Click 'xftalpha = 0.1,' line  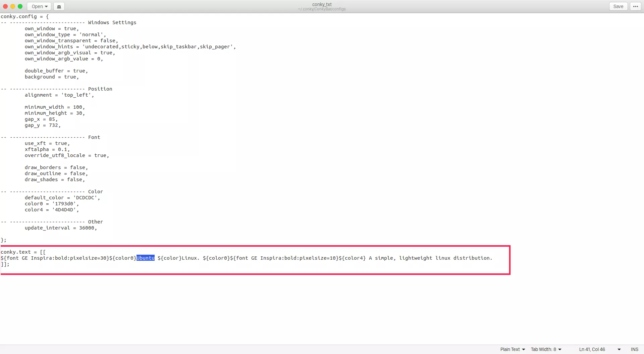[x=47, y=149]
